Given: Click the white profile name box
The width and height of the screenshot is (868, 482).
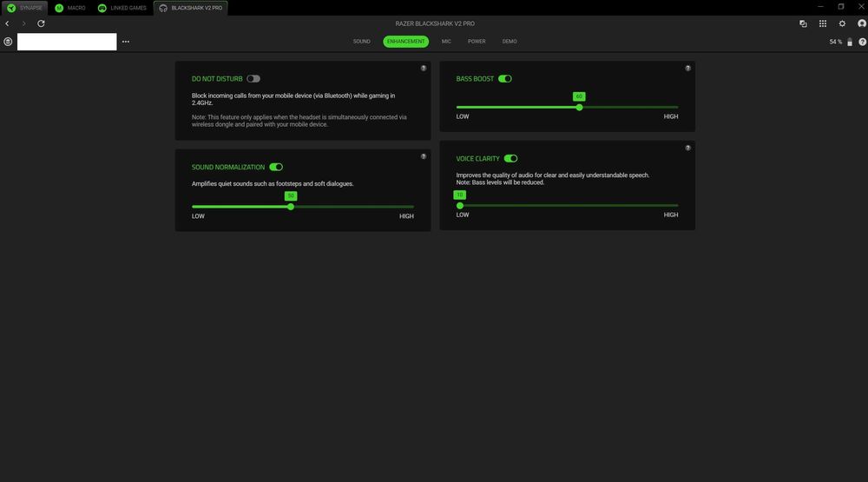Looking at the screenshot, I should [x=67, y=42].
